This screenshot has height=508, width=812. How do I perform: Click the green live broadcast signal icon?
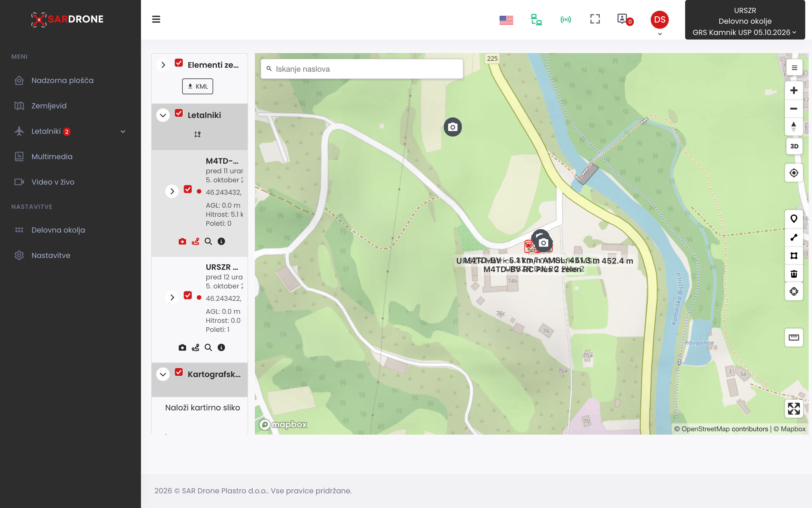click(x=566, y=19)
